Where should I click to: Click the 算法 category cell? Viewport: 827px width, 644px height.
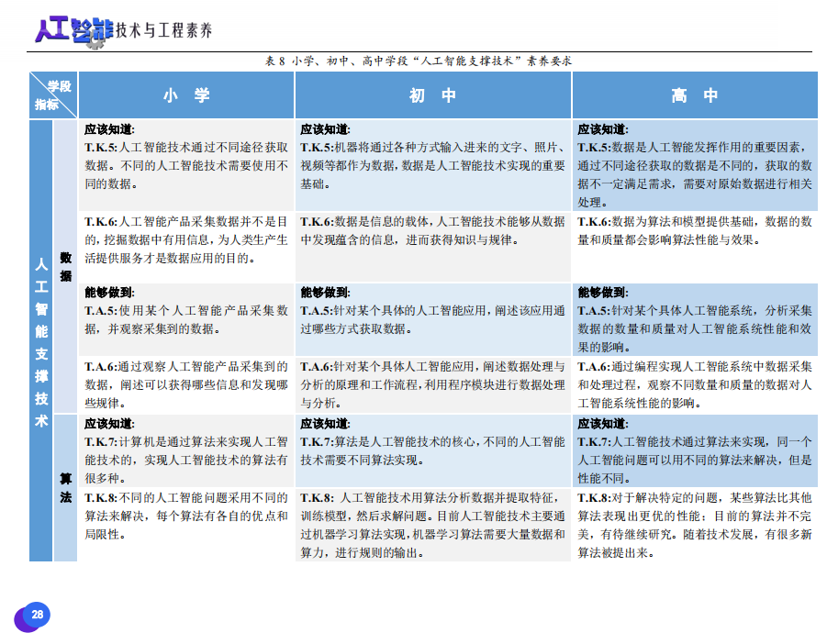(x=66, y=487)
